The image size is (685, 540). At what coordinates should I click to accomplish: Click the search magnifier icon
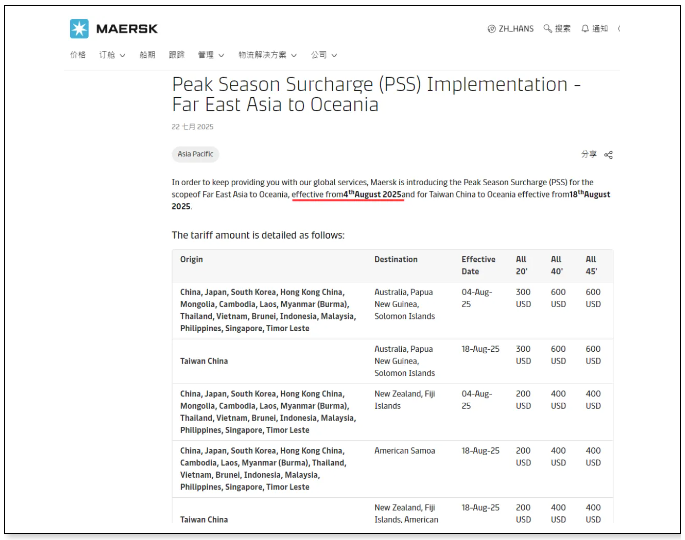point(547,29)
